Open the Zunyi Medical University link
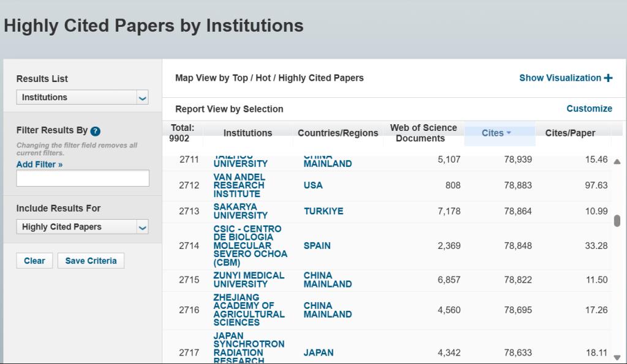This screenshot has height=364, width=627. tap(249, 280)
